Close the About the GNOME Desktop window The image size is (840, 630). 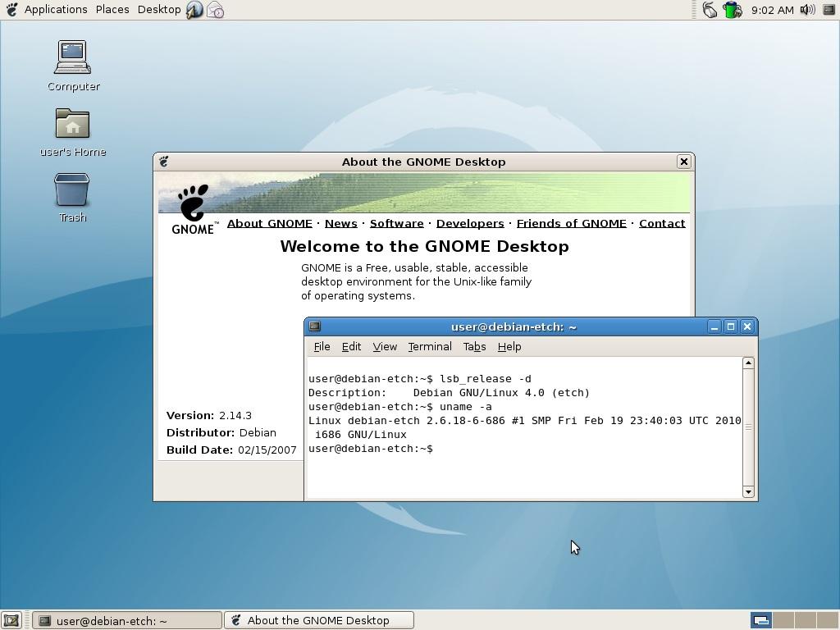point(683,162)
